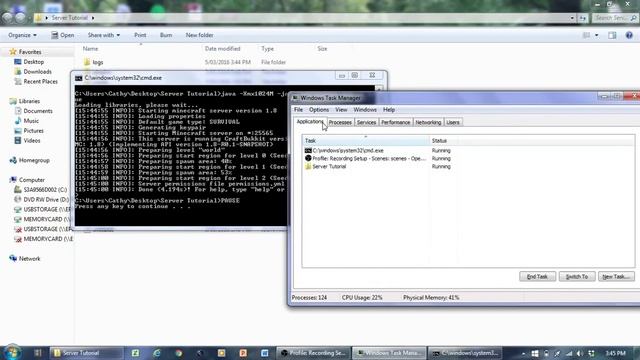Open the Users tab in Task Manager

click(x=453, y=122)
